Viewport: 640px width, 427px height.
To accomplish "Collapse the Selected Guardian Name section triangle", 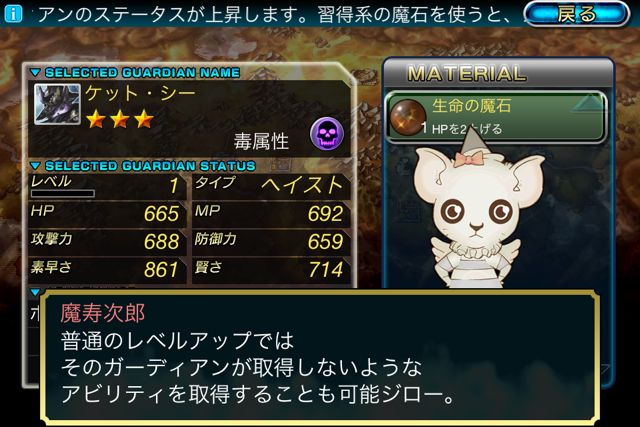I will click(x=36, y=73).
